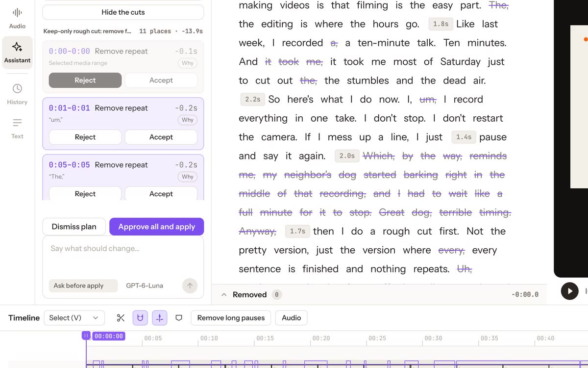Accept the 0:01-0:01 'um,' cut

coord(161,137)
